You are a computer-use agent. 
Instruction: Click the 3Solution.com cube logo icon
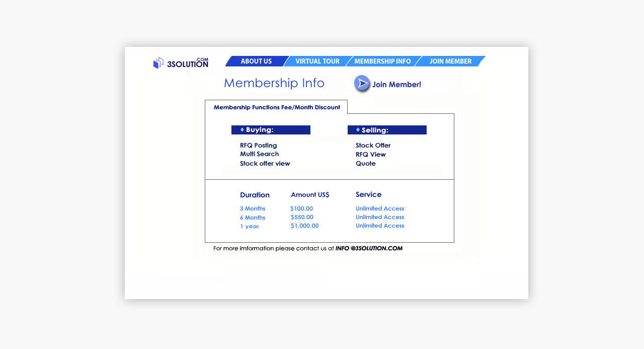click(x=158, y=63)
